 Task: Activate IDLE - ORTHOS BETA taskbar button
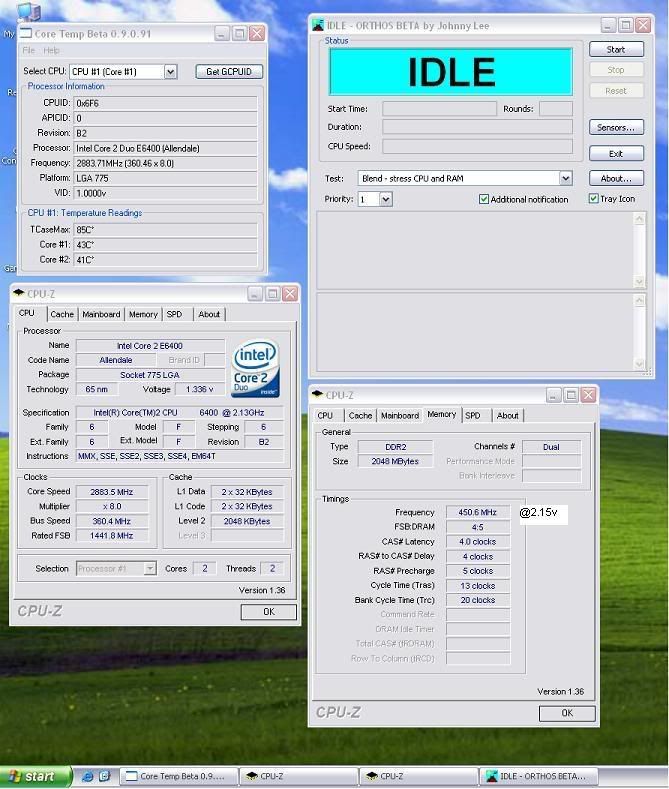[538, 776]
